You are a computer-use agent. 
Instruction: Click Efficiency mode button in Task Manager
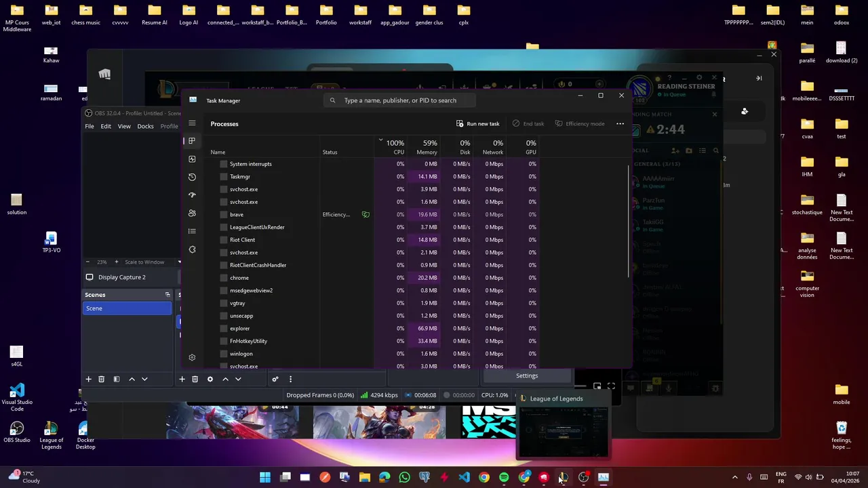coord(580,123)
